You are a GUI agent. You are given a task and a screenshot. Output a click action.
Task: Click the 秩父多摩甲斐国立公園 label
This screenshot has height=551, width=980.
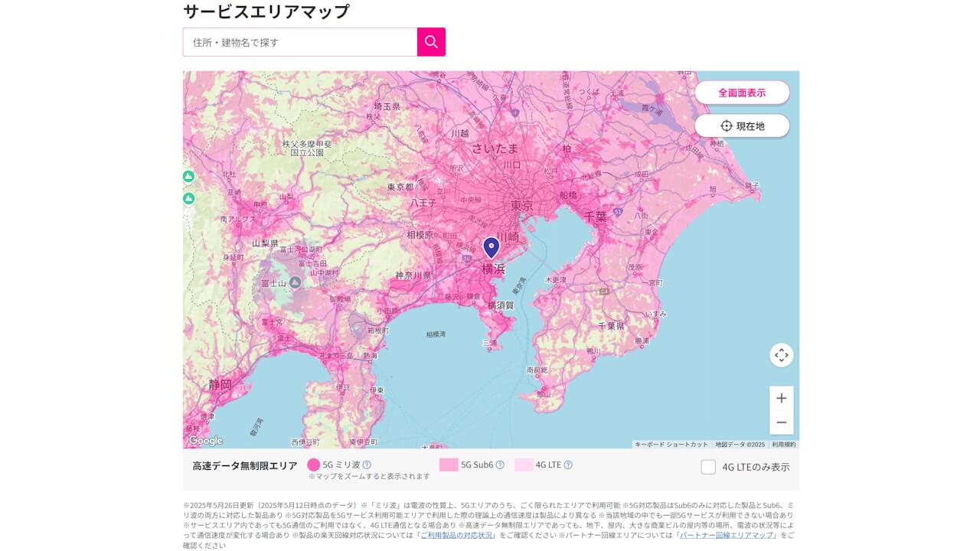307,148
